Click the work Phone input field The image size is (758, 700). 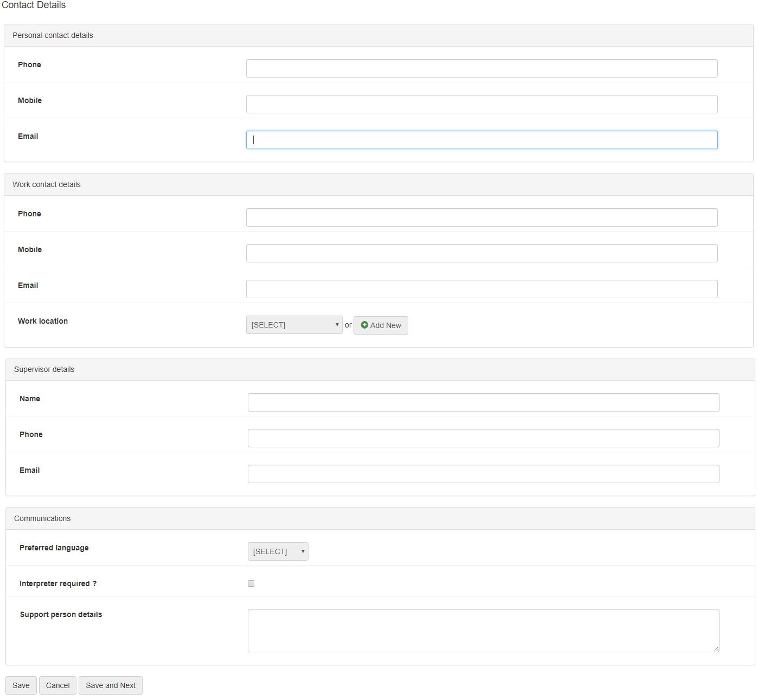(x=481, y=217)
